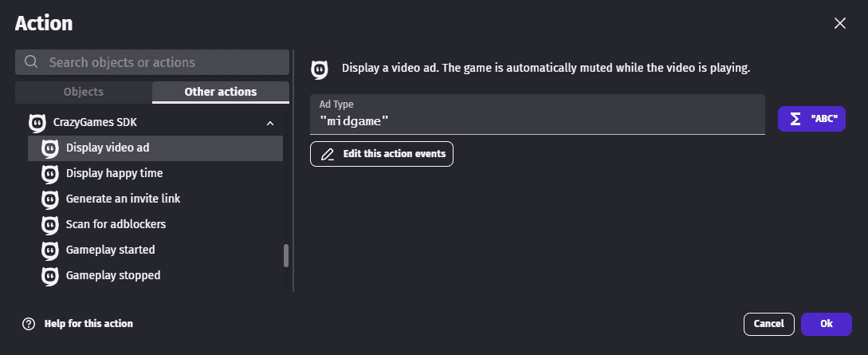Click the Scan for adblockers icon
Viewport: 868px width, 355px height.
(49, 225)
